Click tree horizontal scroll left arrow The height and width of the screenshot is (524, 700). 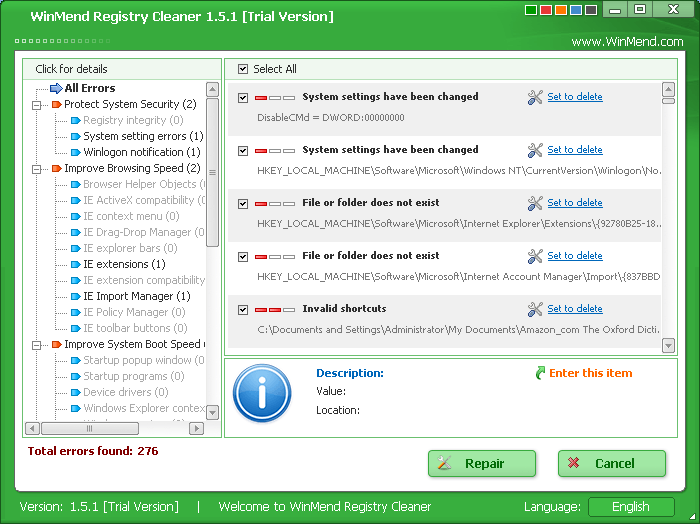tap(32, 429)
